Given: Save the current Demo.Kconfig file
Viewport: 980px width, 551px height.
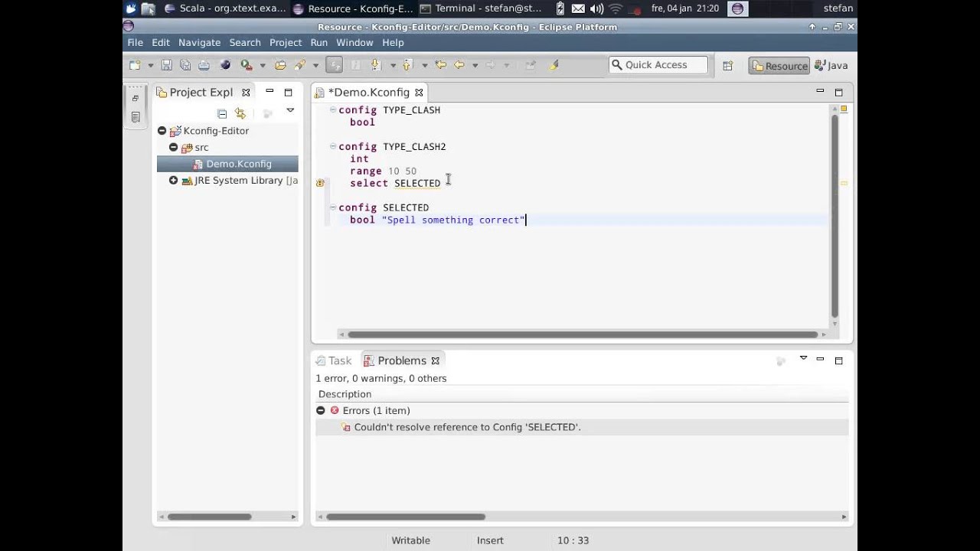Looking at the screenshot, I should [x=166, y=66].
